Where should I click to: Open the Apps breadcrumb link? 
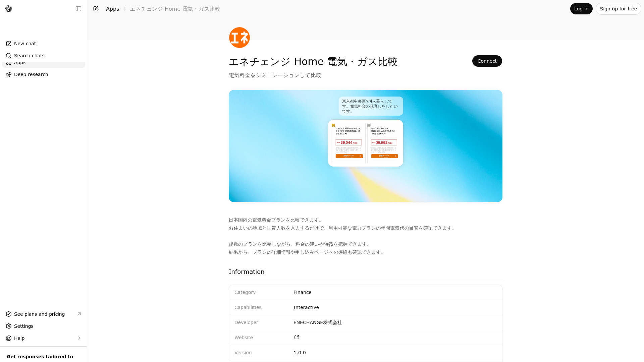[x=112, y=9]
